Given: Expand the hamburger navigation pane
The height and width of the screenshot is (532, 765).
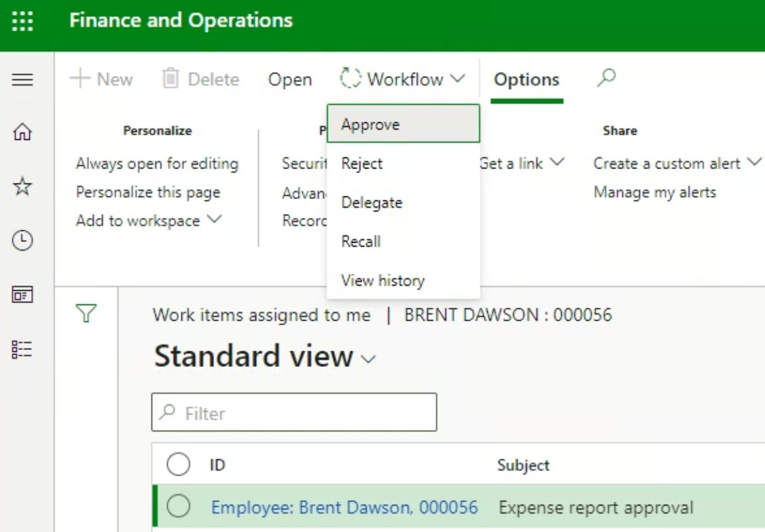Looking at the screenshot, I should 22,80.
